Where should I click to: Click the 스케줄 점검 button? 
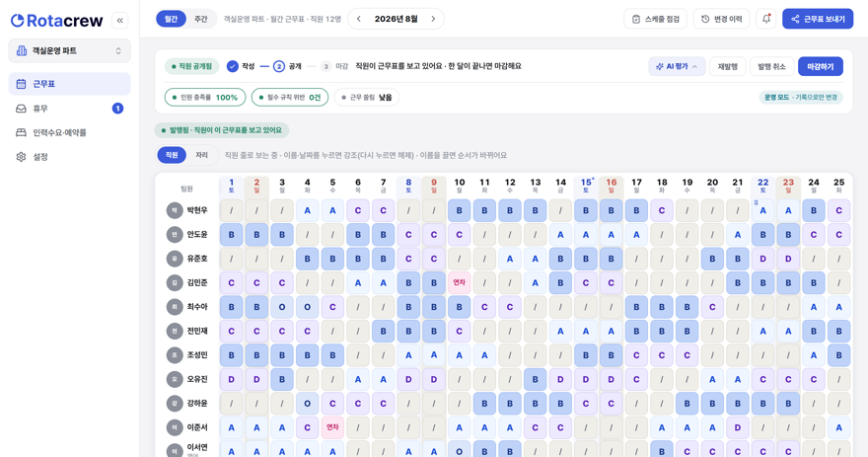tap(655, 19)
